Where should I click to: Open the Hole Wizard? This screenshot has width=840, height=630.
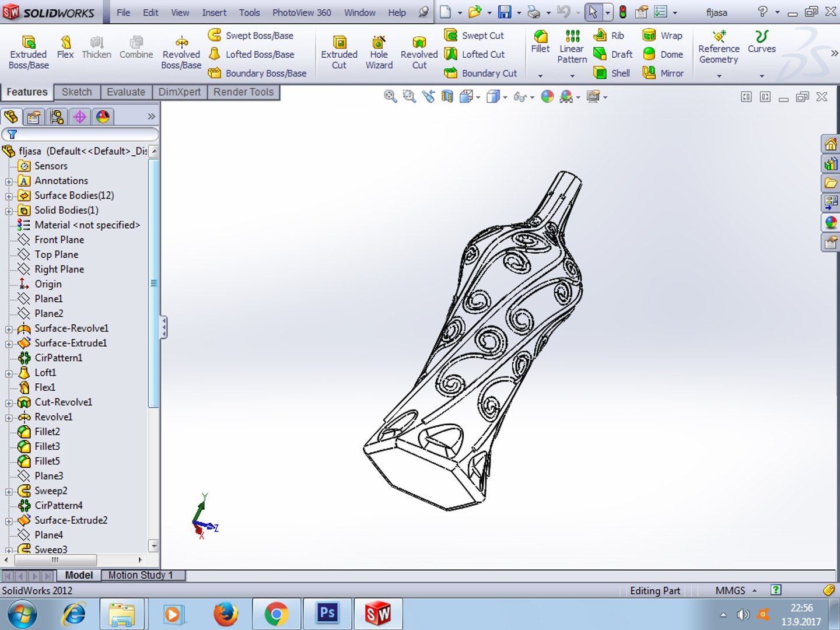(379, 52)
